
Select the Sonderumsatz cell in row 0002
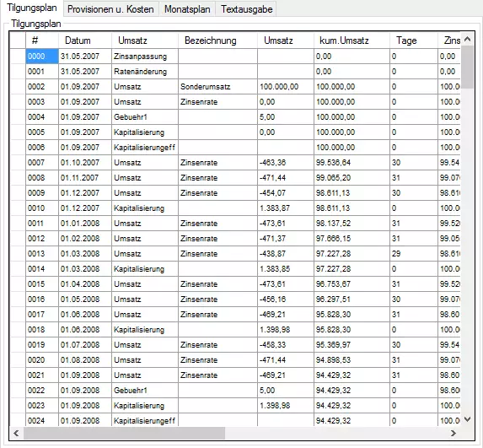217,87
